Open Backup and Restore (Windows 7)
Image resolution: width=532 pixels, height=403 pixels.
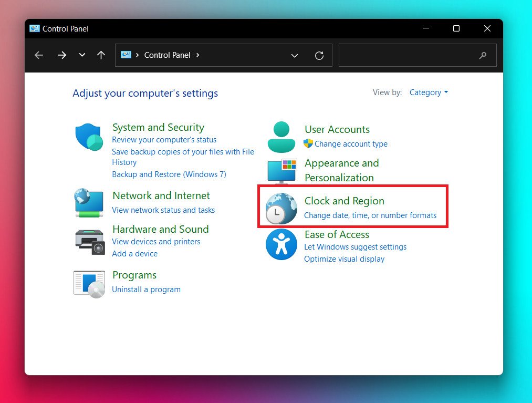pos(169,174)
